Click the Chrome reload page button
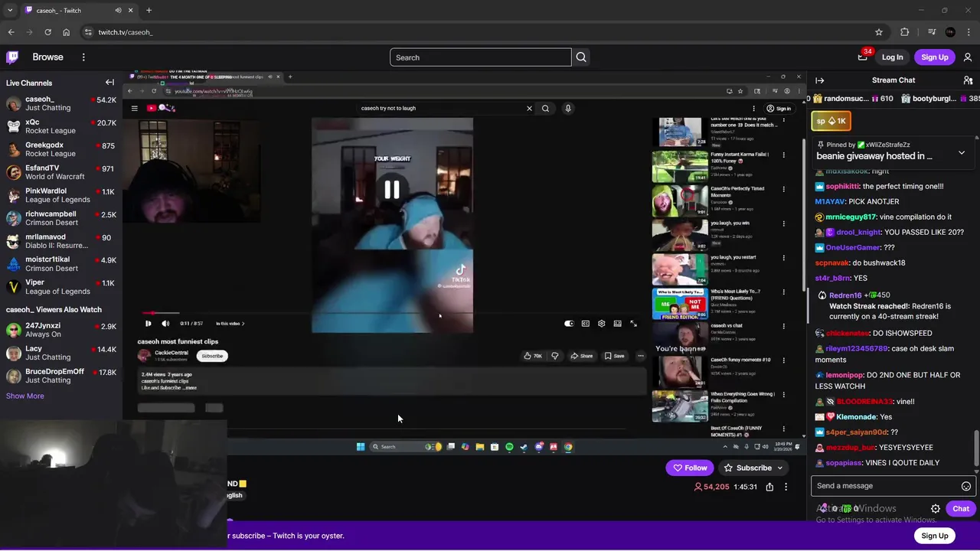Viewport: 980px width, 551px height. (47, 32)
